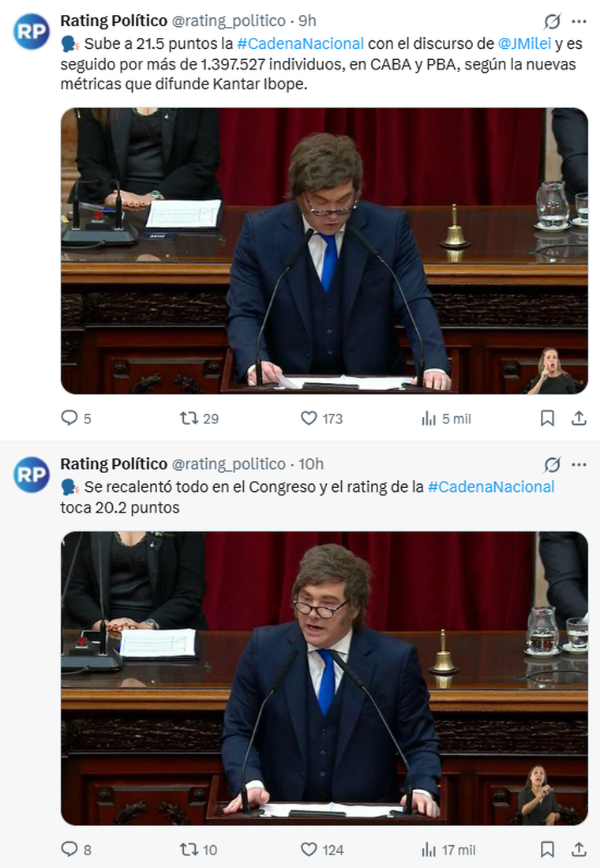Retweet the post with 10 reposts
The width and height of the screenshot is (600, 868).
pos(189,850)
